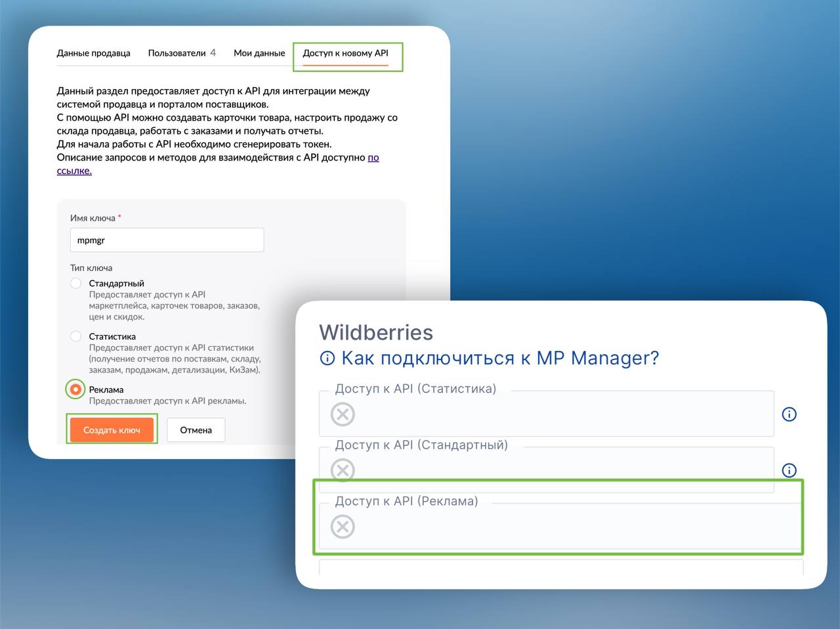840x629 pixels.
Task: Select the Стандартный key type
Action: (x=76, y=283)
